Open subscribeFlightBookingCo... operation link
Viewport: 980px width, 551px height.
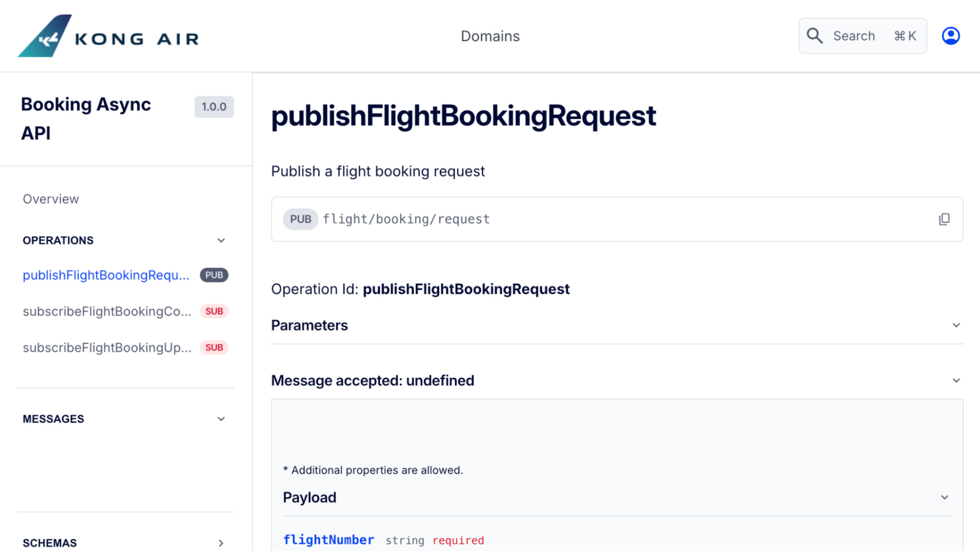107,311
